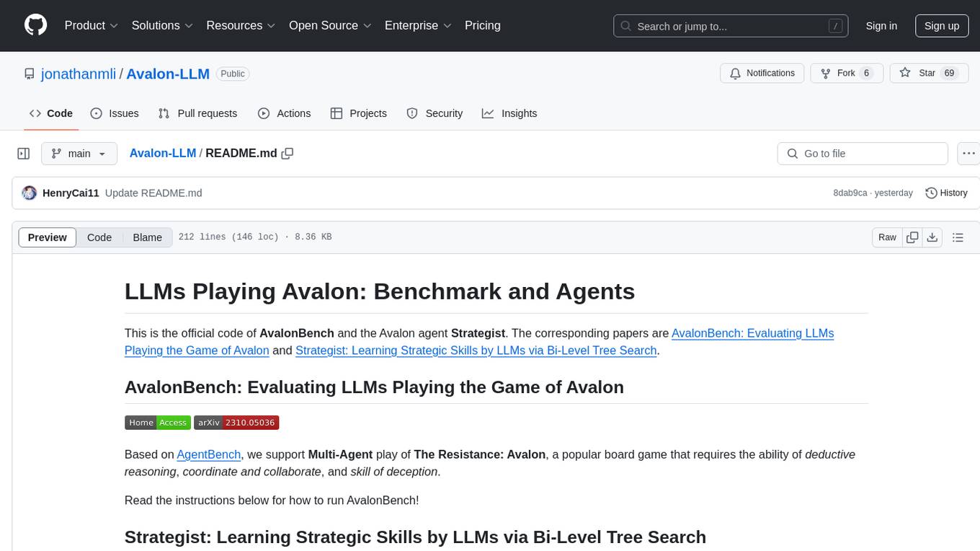Open the Strategist: Learning Strategic Skills paper link

coord(476,351)
